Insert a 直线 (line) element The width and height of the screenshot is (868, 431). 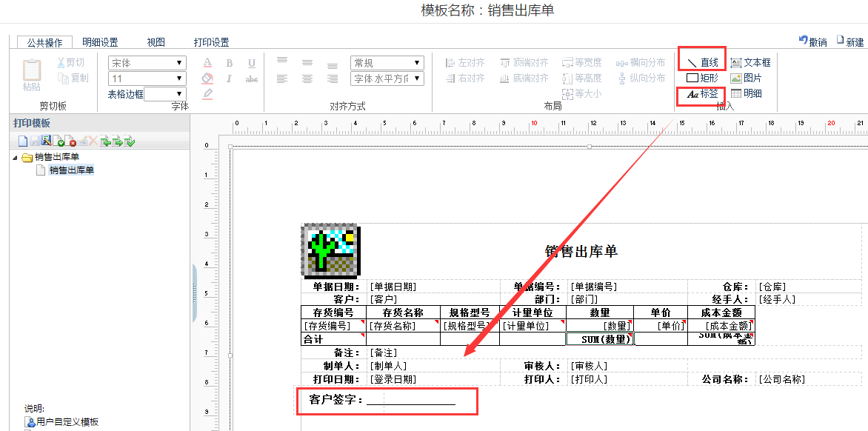point(702,63)
